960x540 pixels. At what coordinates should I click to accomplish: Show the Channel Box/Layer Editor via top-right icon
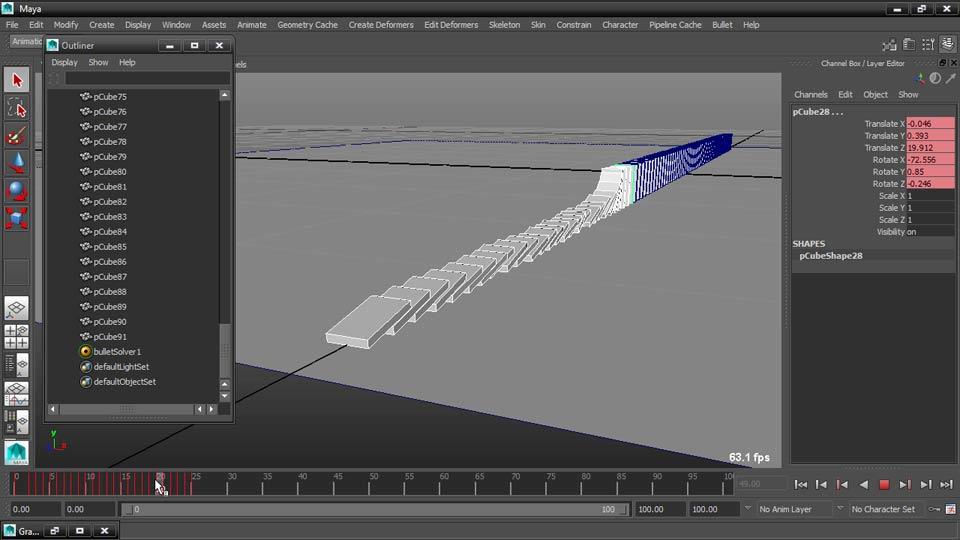(946, 44)
